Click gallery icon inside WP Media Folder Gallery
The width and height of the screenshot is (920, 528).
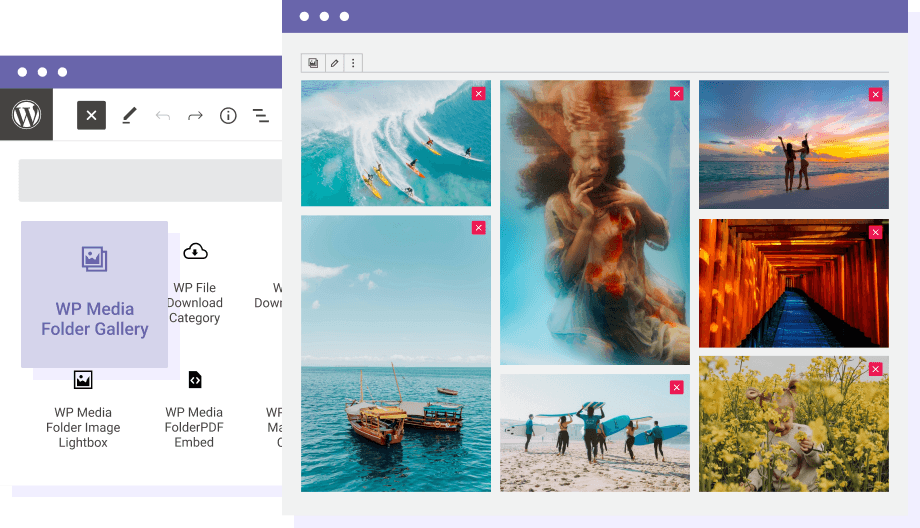[x=94, y=259]
